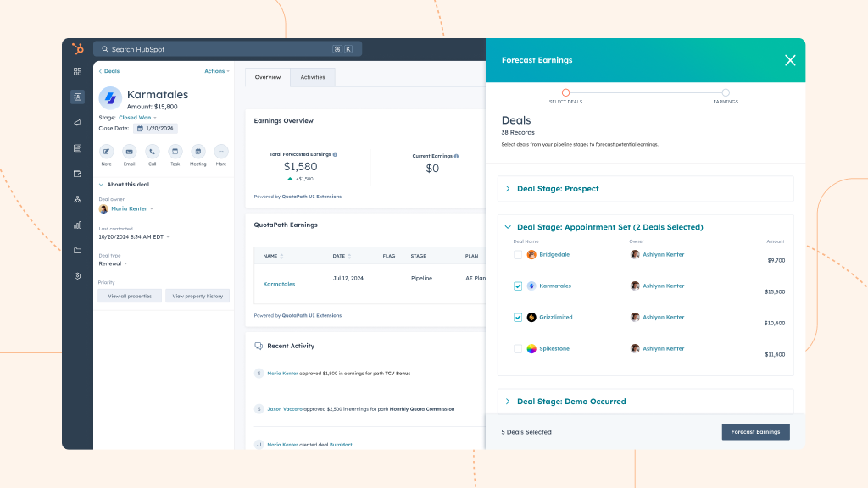Check the Bridgedale deal checkbox
Screen dimensions: 868x488
click(518, 254)
